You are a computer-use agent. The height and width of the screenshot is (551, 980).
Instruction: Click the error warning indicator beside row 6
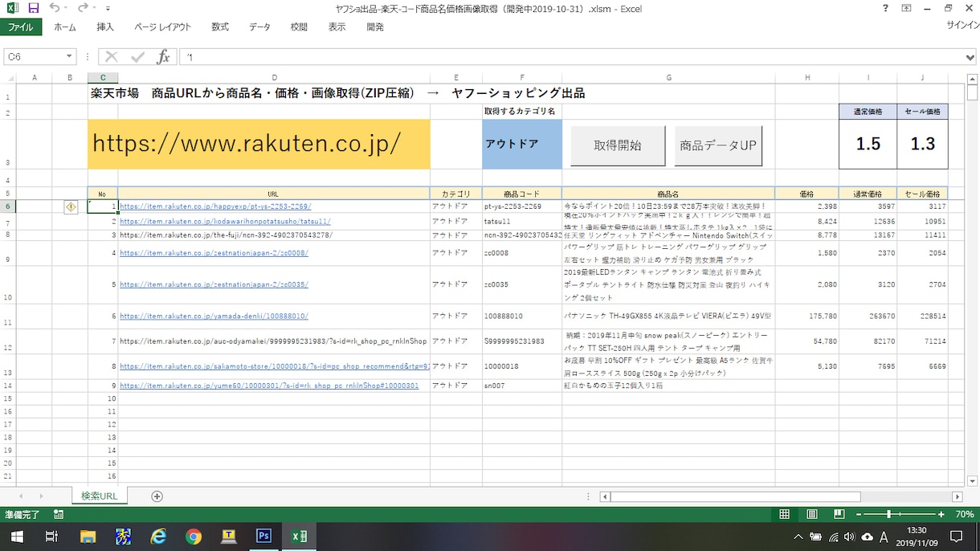(71, 207)
